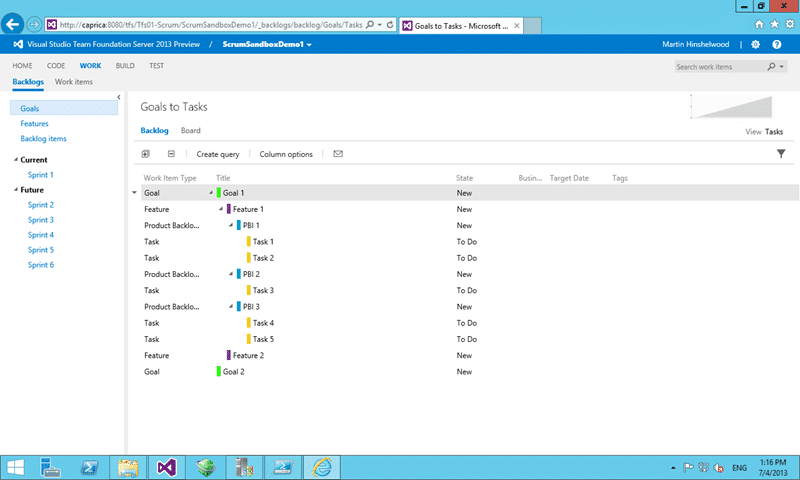Screen dimensions: 800x480
Task: Collapse the left backlog pane arrow
Action: [119, 97]
